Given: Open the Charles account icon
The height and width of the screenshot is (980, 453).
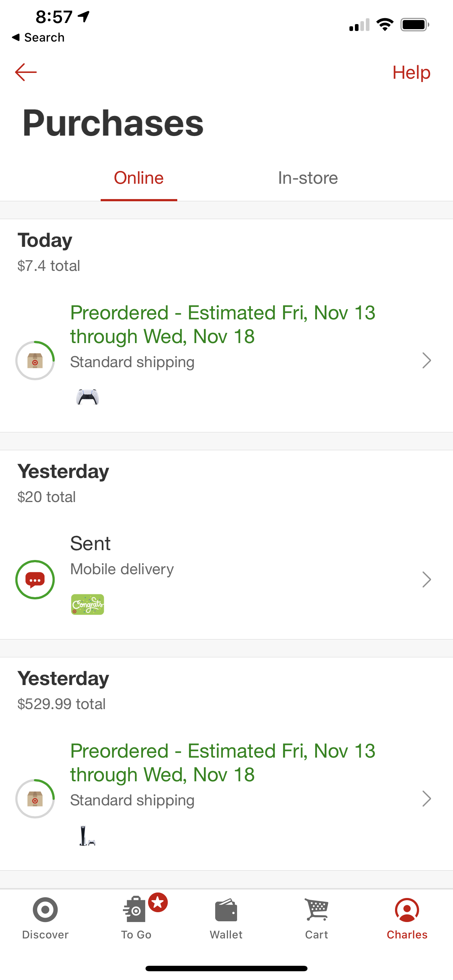Looking at the screenshot, I should [x=407, y=910].
